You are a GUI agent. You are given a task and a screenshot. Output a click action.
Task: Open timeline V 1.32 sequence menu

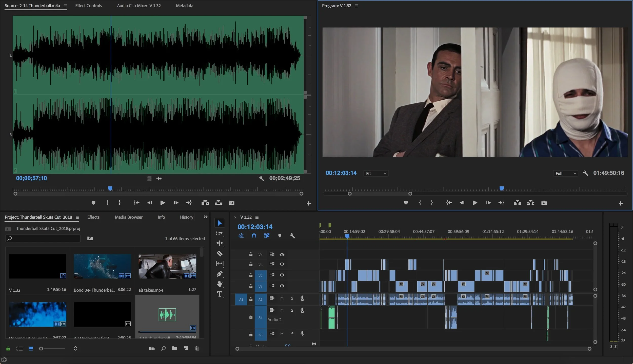[x=257, y=218]
